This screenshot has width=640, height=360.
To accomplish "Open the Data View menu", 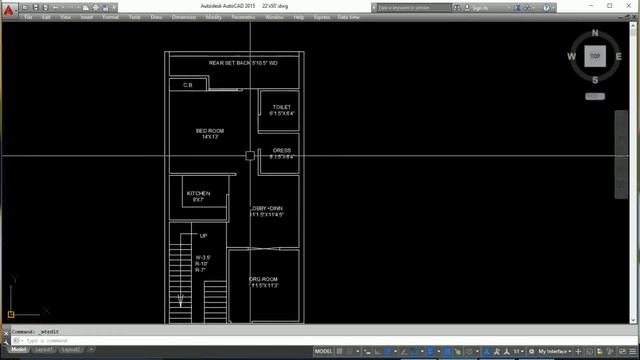I will [349, 17].
